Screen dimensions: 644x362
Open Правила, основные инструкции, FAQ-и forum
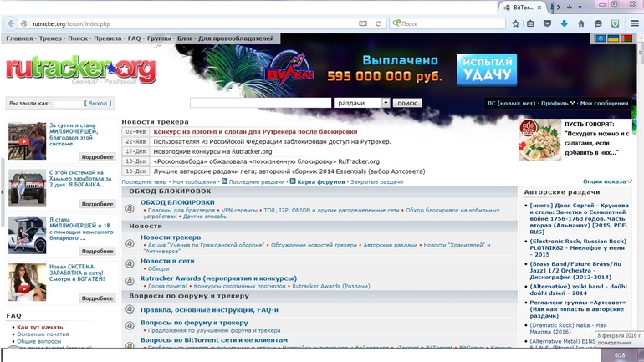(209, 310)
